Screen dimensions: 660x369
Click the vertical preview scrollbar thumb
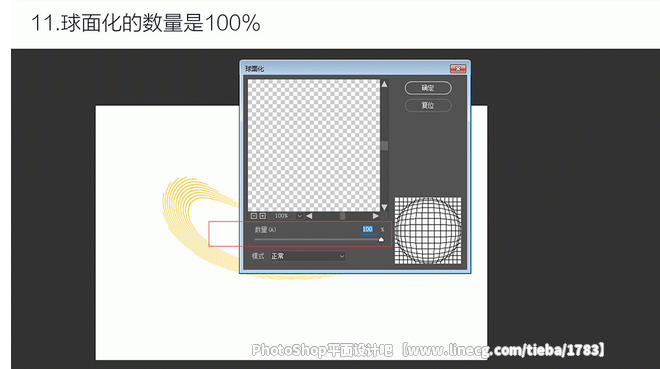click(x=384, y=146)
